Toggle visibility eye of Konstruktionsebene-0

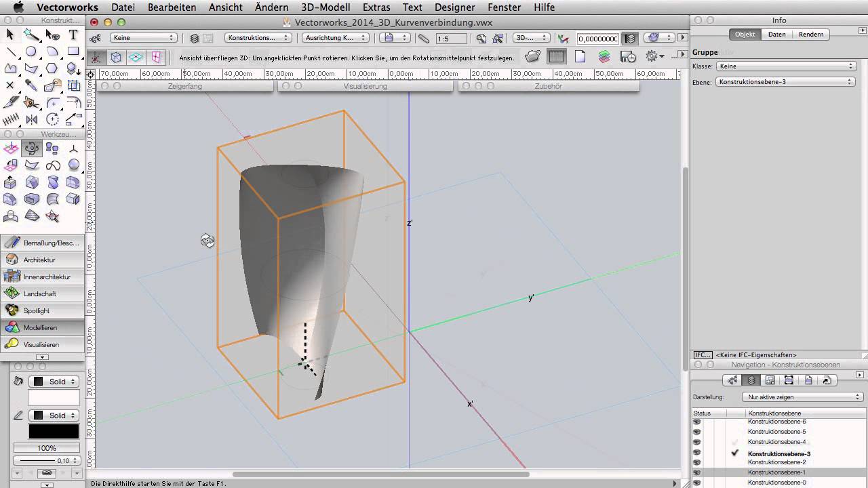tap(696, 483)
